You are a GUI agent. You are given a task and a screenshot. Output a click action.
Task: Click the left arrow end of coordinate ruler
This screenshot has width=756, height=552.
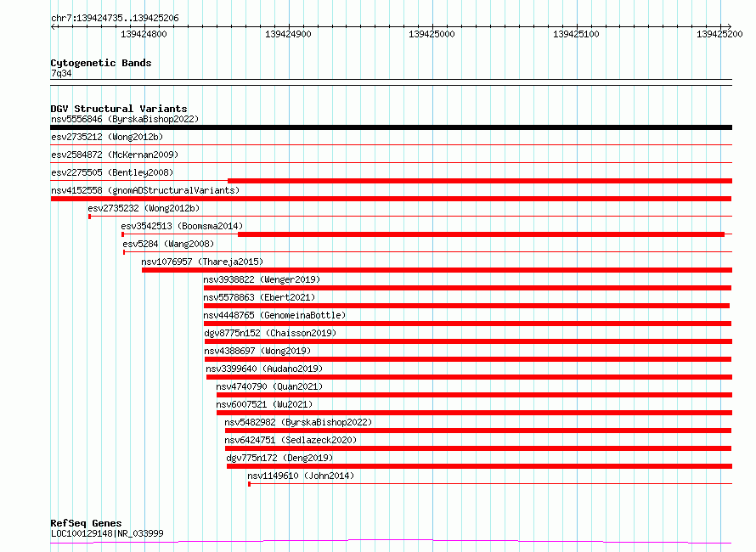click(x=54, y=26)
